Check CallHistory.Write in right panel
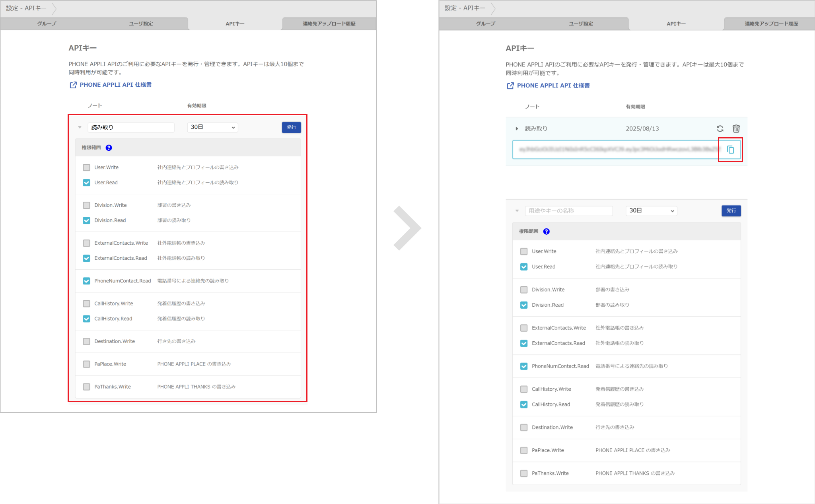Viewport: 815px width, 504px height. [x=524, y=389]
